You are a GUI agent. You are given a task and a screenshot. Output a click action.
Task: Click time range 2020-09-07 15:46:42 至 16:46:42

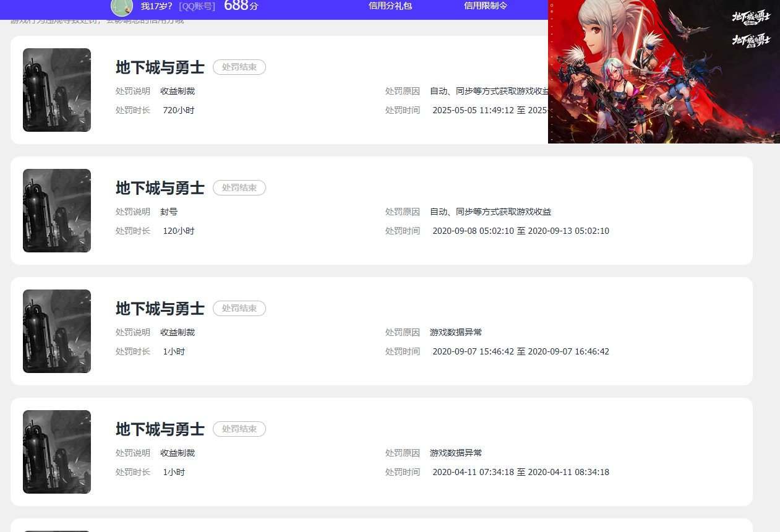[521, 351]
